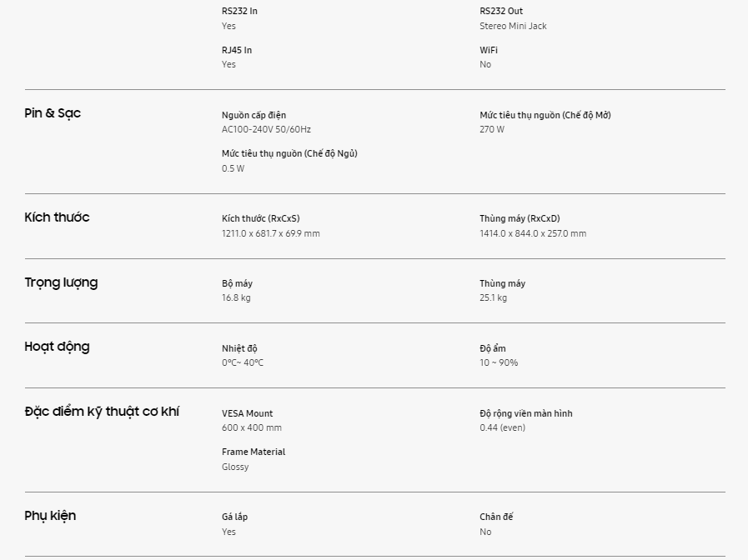Select the VESA Mount label
Image resolution: width=748 pixels, height=560 pixels.
click(247, 413)
